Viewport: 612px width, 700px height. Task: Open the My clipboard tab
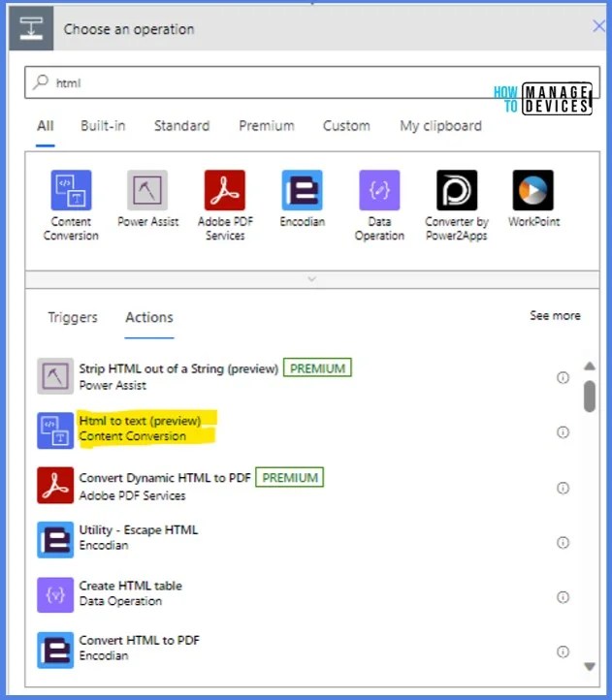[x=440, y=126]
